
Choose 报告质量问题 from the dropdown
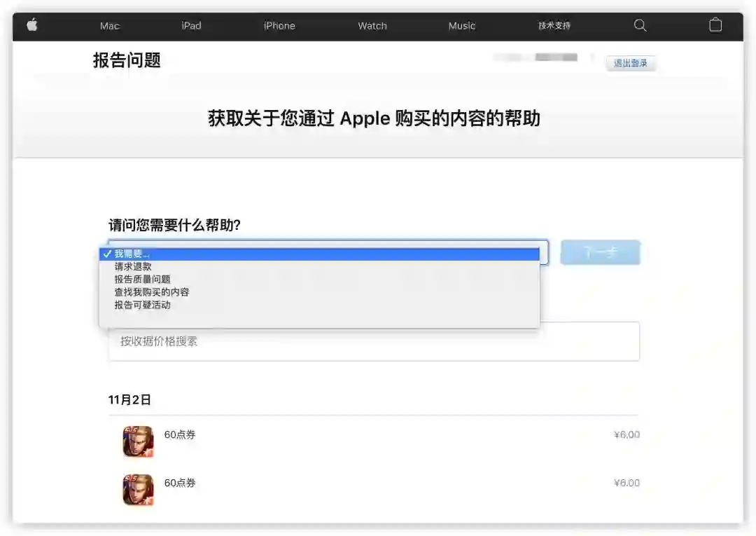(x=319, y=280)
